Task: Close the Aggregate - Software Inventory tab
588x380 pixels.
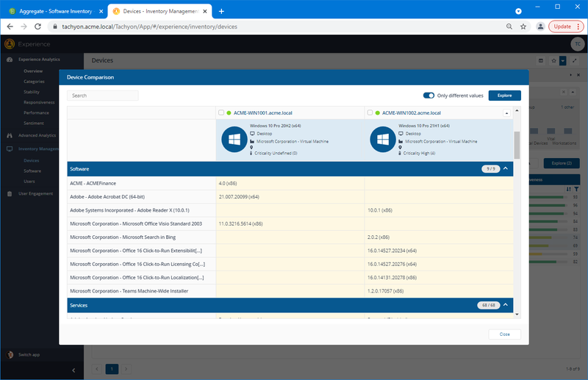Action: 101,11
